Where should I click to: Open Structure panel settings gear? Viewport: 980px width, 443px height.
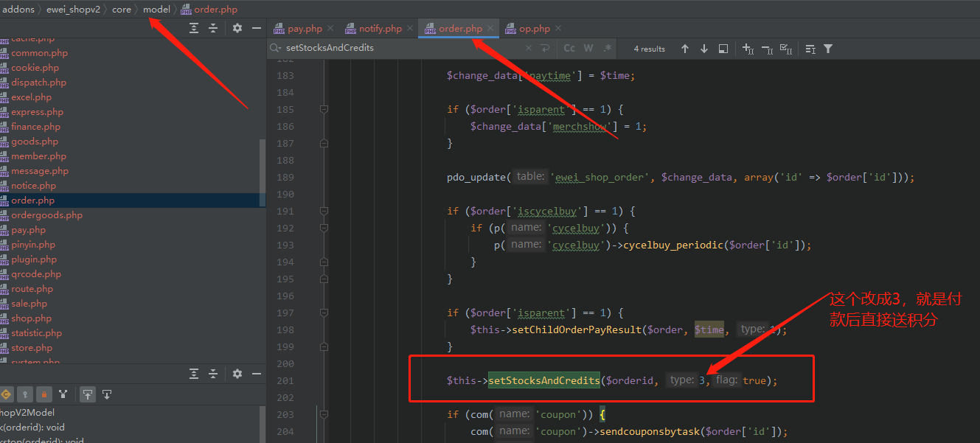pyautogui.click(x=237, y=374)
